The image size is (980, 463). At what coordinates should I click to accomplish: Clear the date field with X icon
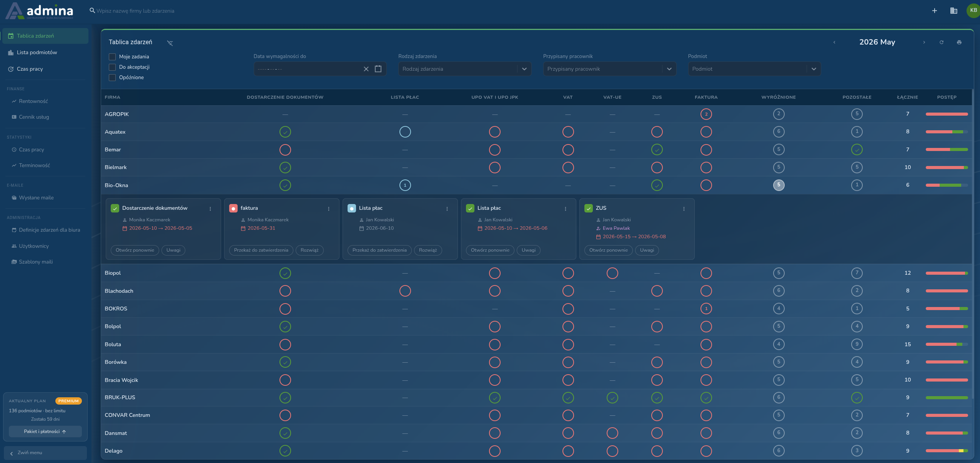click(366, 69)
